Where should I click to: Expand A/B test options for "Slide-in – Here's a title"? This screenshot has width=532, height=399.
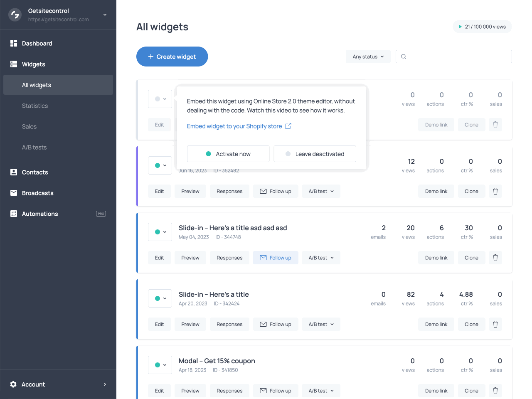point(321,324)
